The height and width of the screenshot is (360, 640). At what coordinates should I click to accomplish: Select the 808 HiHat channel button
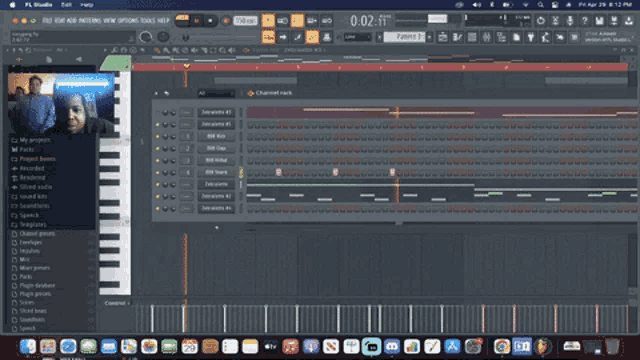coord(216,160)
